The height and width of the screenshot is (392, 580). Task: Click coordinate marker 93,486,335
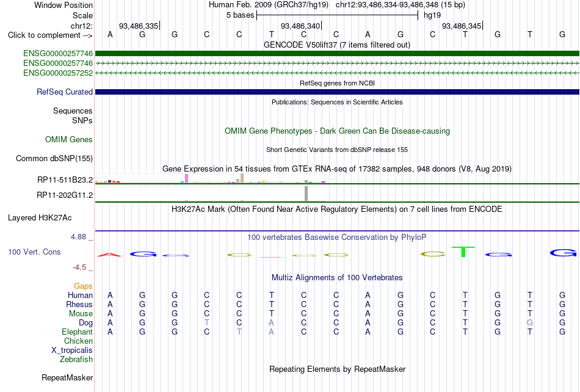(139, 26)
